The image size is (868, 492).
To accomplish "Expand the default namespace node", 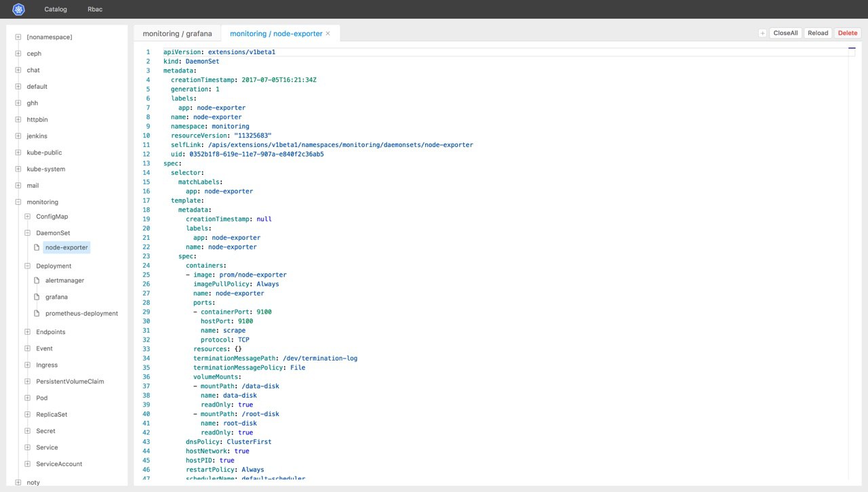I will click(18, 87).
